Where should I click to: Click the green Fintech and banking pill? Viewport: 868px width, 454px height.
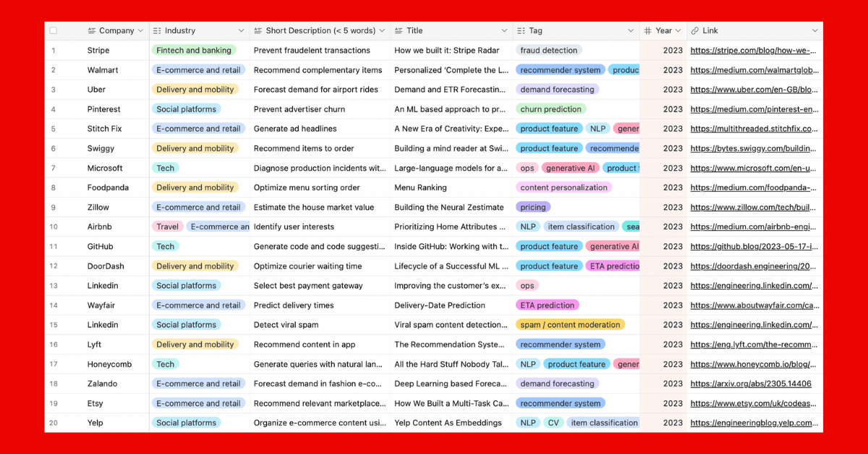(194, 50)
